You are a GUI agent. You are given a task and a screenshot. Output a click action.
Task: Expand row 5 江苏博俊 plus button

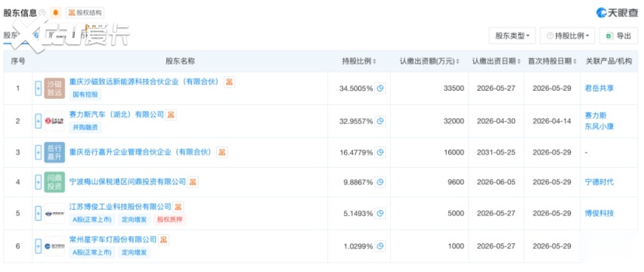[x=39, y=213]
